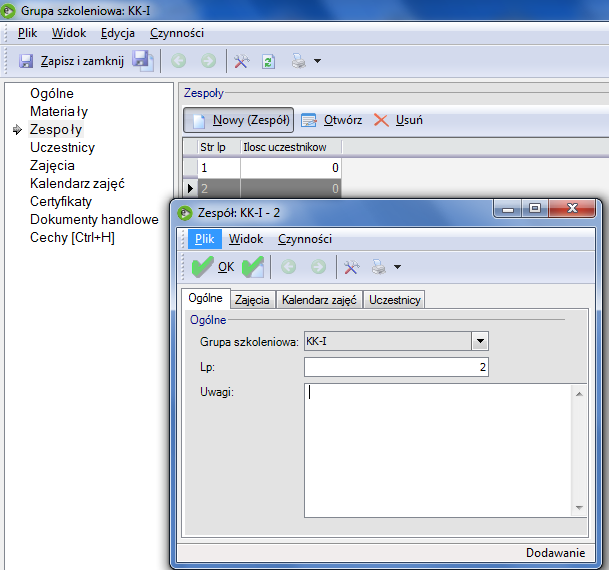609x570 pixels.
Task: Open the Czynności menu in the Zespół dialog
Action: click(305, 239)
